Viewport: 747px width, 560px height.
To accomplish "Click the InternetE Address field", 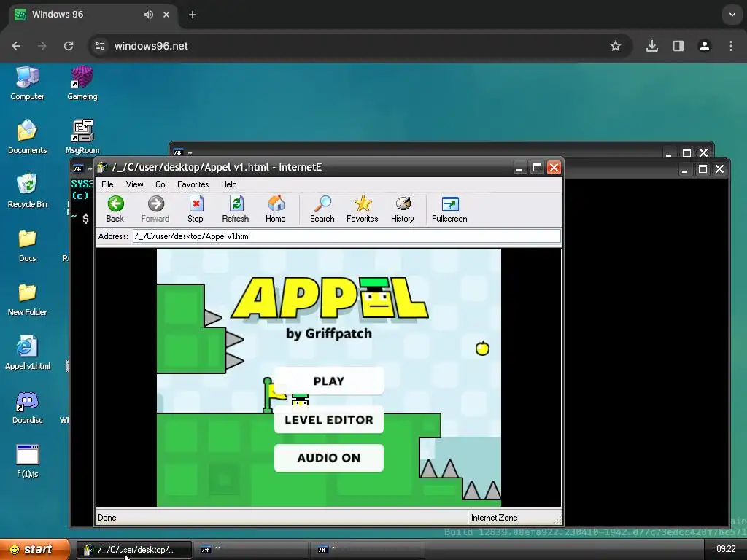I will coord(347,236).
